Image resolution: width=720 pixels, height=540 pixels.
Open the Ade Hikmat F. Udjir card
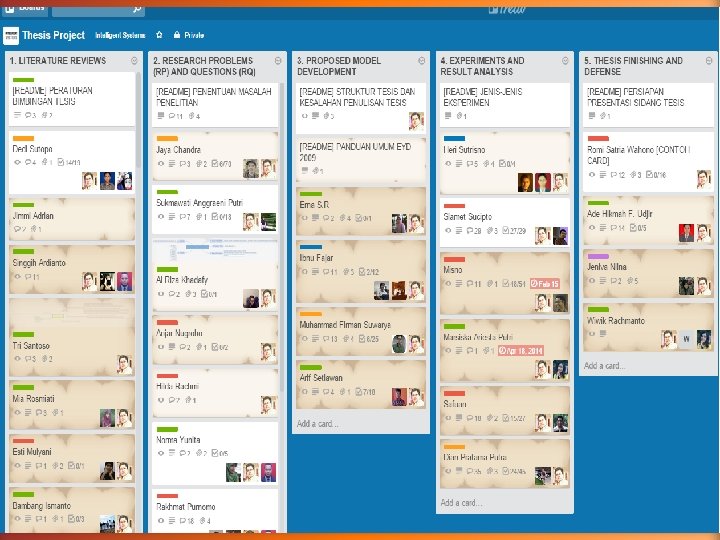coord(648,220)
